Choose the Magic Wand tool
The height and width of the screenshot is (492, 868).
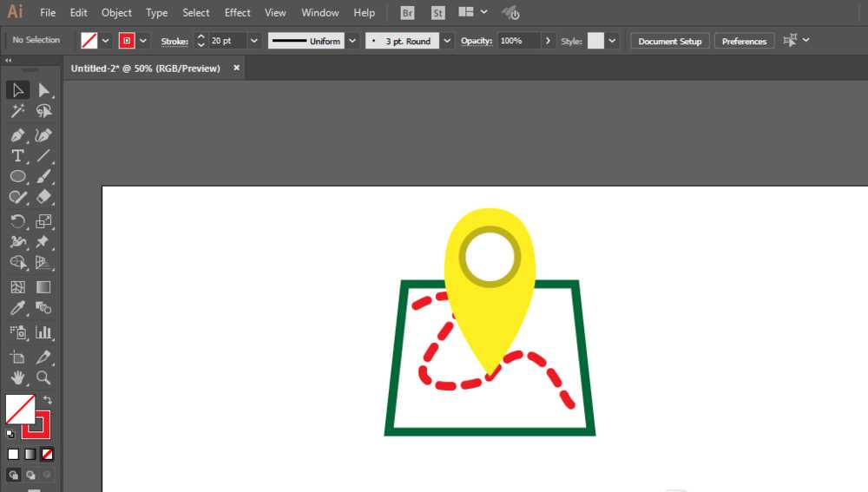click(17, 111)
